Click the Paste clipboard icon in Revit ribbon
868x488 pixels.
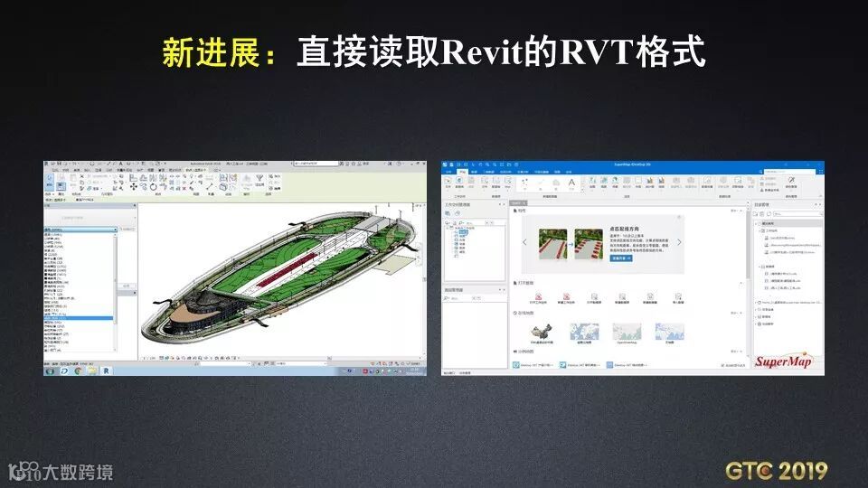73,179
